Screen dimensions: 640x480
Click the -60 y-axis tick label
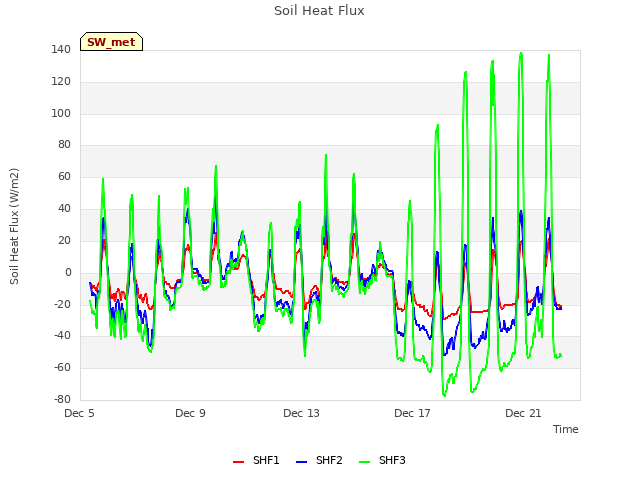[x=62, y=368]
